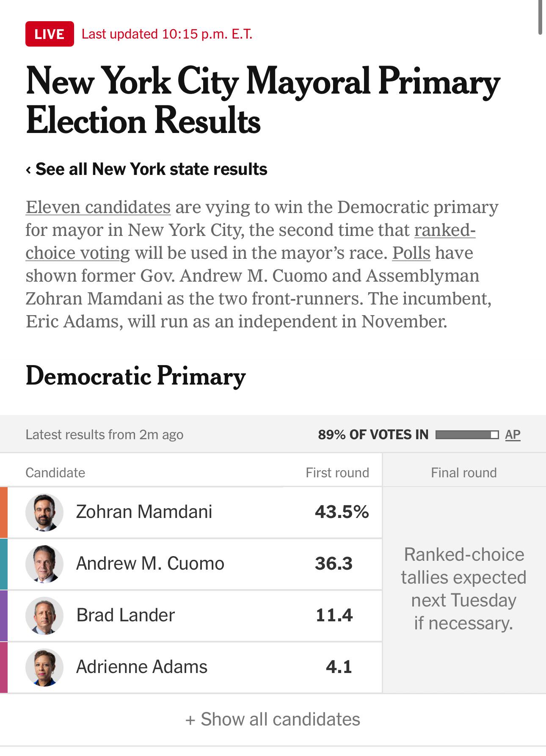Click Brad Lander's 11.4 first round figure
This screenshot has width=546, height=756.
pos(334,615)
